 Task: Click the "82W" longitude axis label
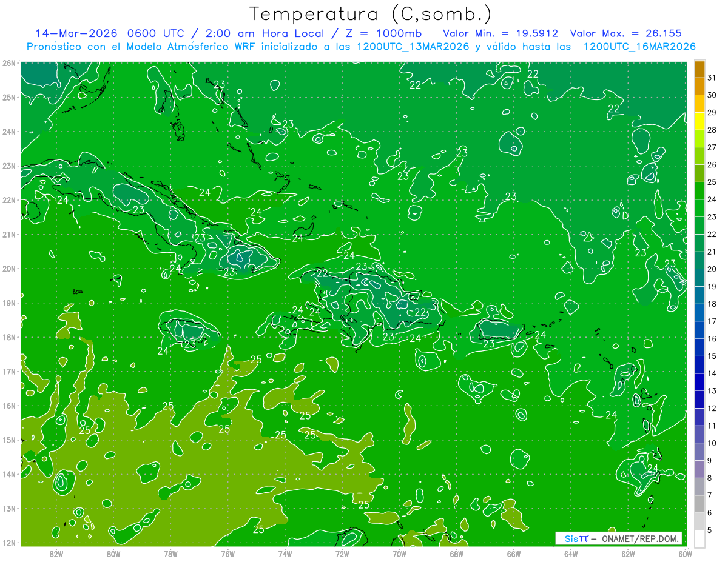[56, 554]
